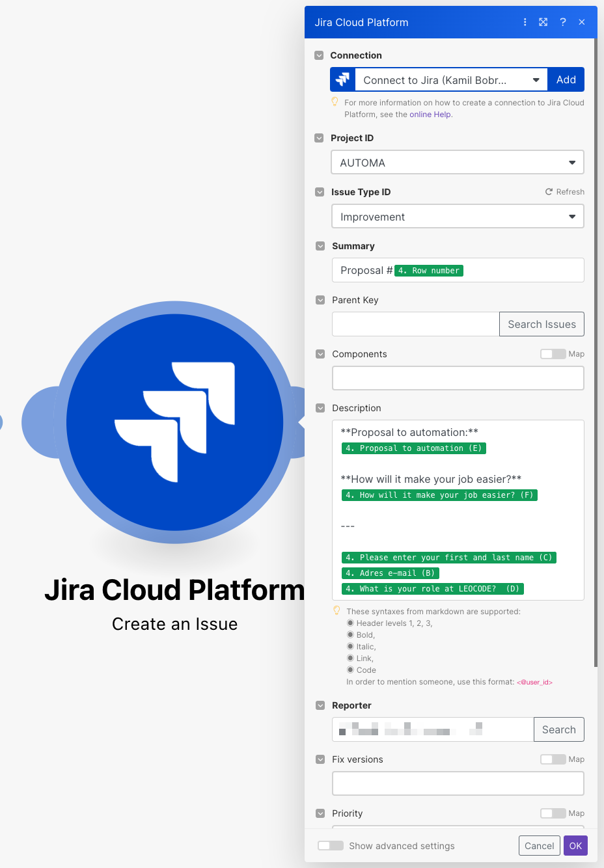The width and height of the screenshot is (604, 868).
Task: Click the Refresh icon for Issue Type ID
Action: point(549,192)
